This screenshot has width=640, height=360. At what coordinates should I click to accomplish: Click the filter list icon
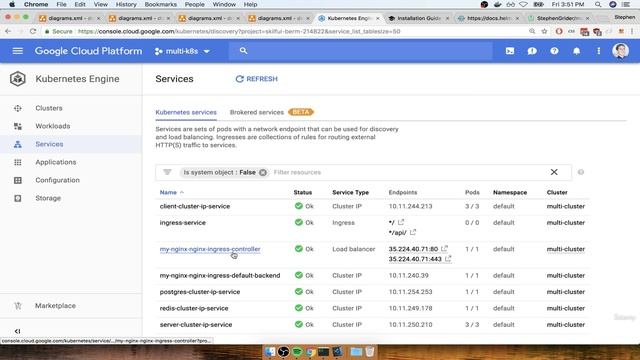click(x=167, y=172)
